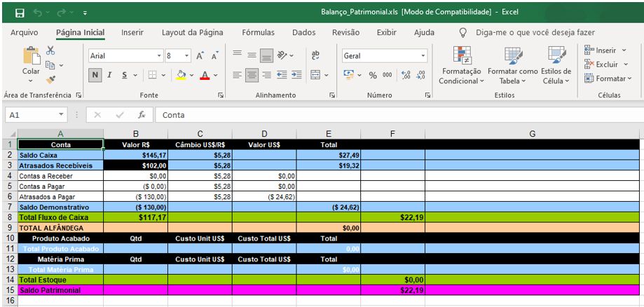Screen dimensions: 644x307
Task: Click the Colar paste icon
Action: click(31, 55)
